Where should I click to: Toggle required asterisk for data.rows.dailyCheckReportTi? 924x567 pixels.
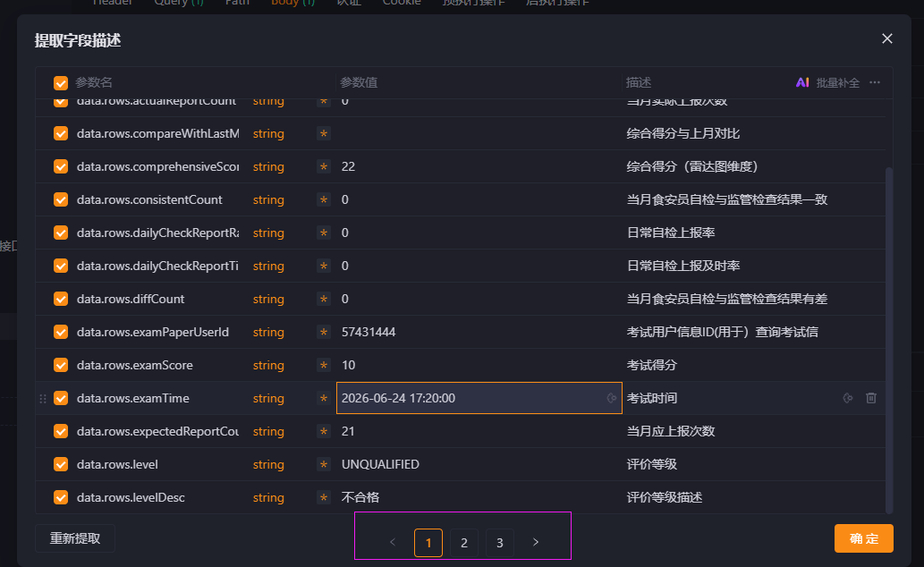324,266
